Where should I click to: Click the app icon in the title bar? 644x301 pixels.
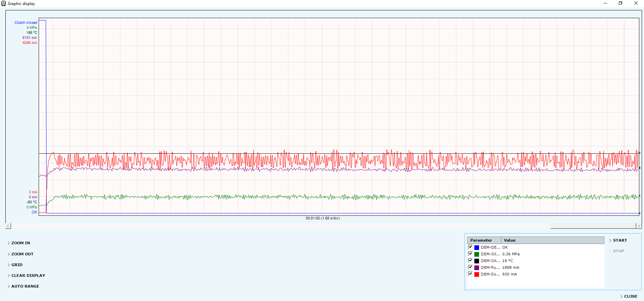pyautogui.click(x=4, y=3)
